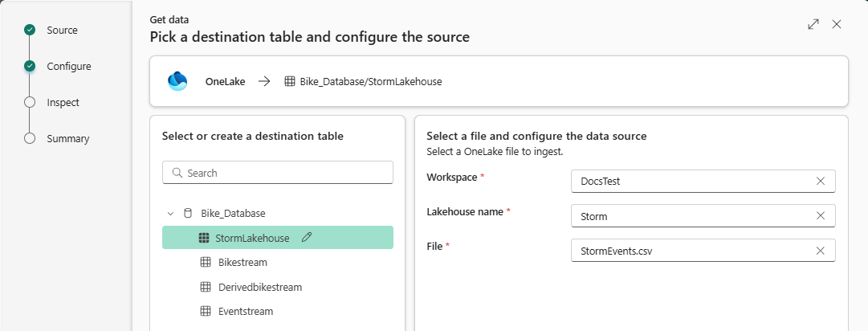
Task: Collapse the Bike_Database tree node chevron
Action: [170, 214]
